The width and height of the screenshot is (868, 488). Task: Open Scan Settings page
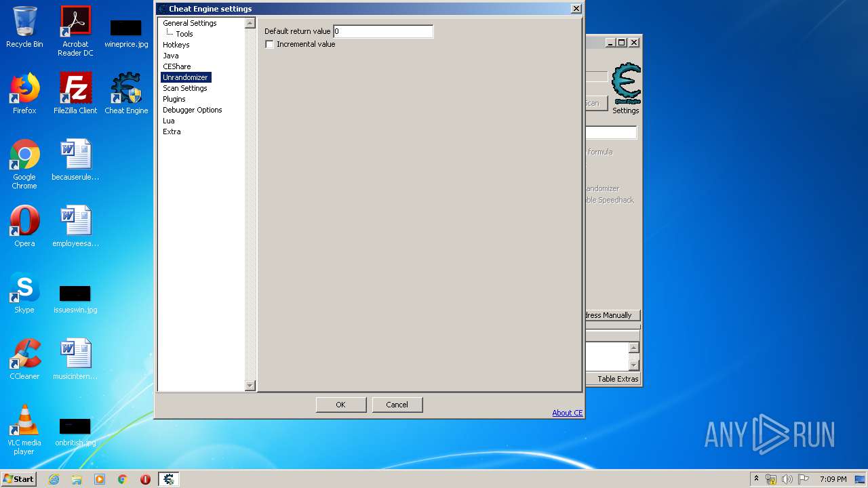click(x=185, y=88)
